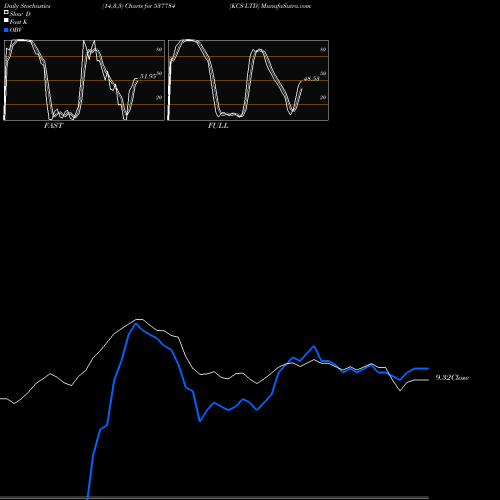Click the (14,3,3) Charts for 537784 text
The height and width of the screenshot is (500, 500).
coord(139,6)
